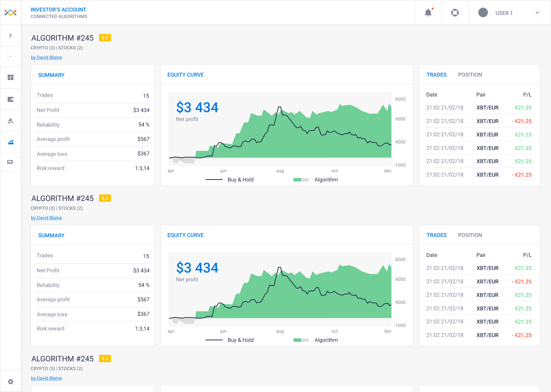This screenshot has width=551, height=392.
Task: Click the EQUITY CURVE header in second card
Action: click(x=186, y=235)
